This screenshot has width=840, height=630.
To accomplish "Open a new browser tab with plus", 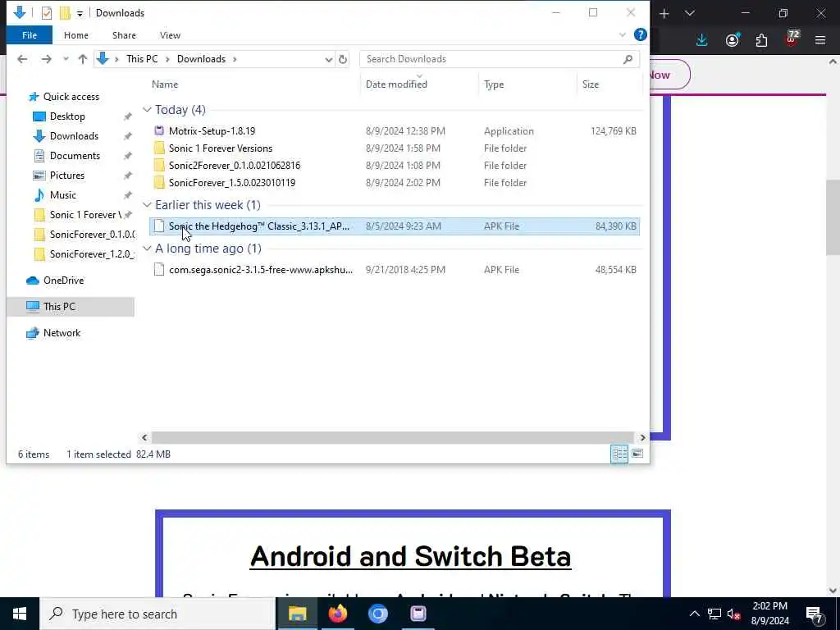I will tap(664, 13).
